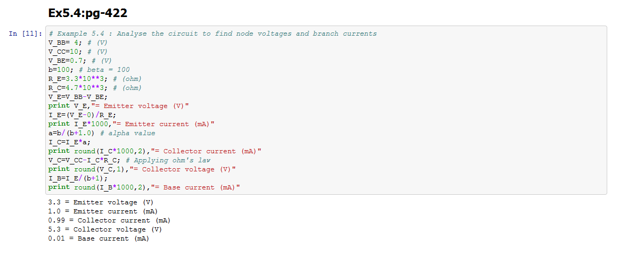Click the V_E=V_BB-V_BE line
644x256 pixels.
coord(78,97)
